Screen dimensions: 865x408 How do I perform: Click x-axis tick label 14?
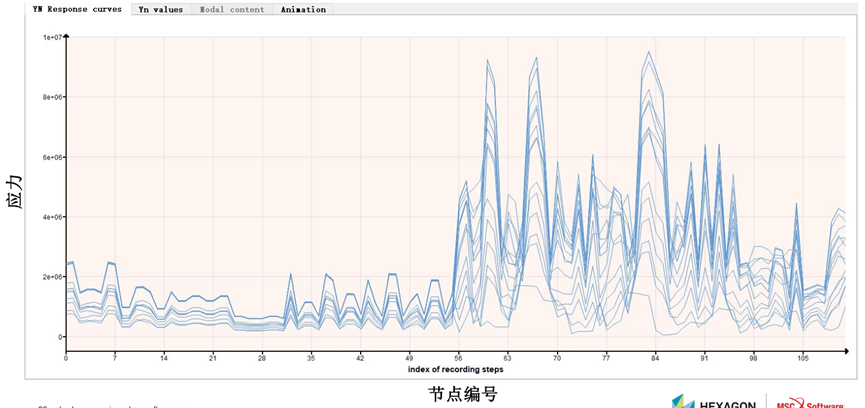click(164, 357)
